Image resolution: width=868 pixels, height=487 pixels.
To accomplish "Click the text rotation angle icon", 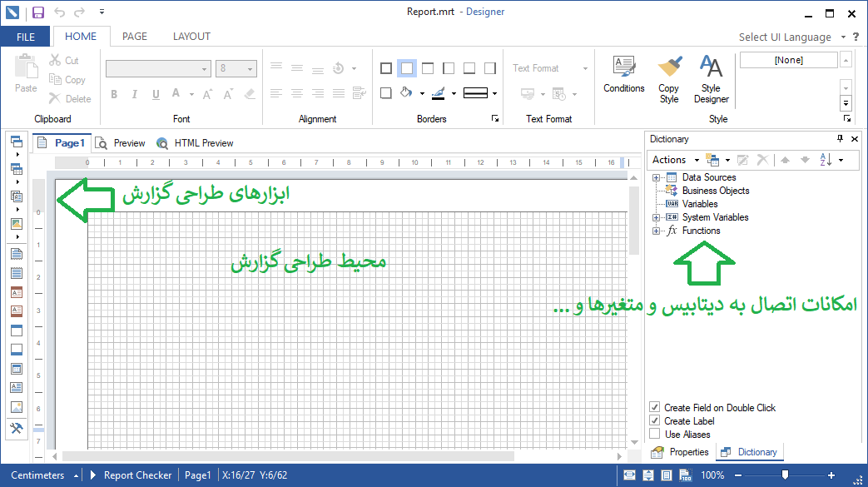I will (338, 68).
